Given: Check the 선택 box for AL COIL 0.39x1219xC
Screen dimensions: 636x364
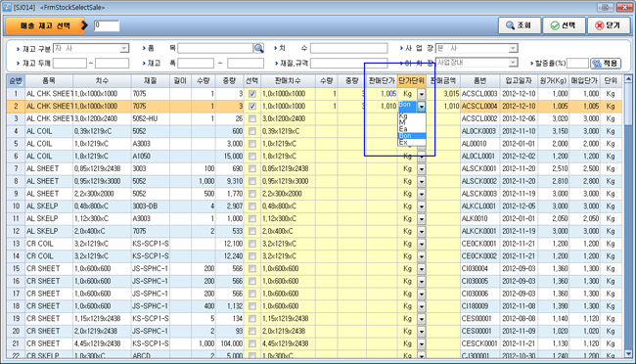Looking at the screenshot, I should tap(252, 131).
